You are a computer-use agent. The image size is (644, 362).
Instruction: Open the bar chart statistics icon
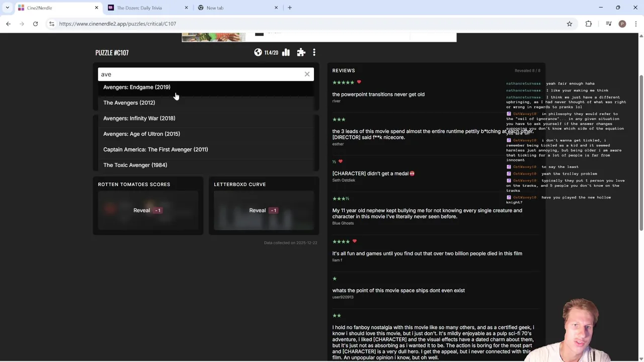pyautogui.click(x=286, y=52)
